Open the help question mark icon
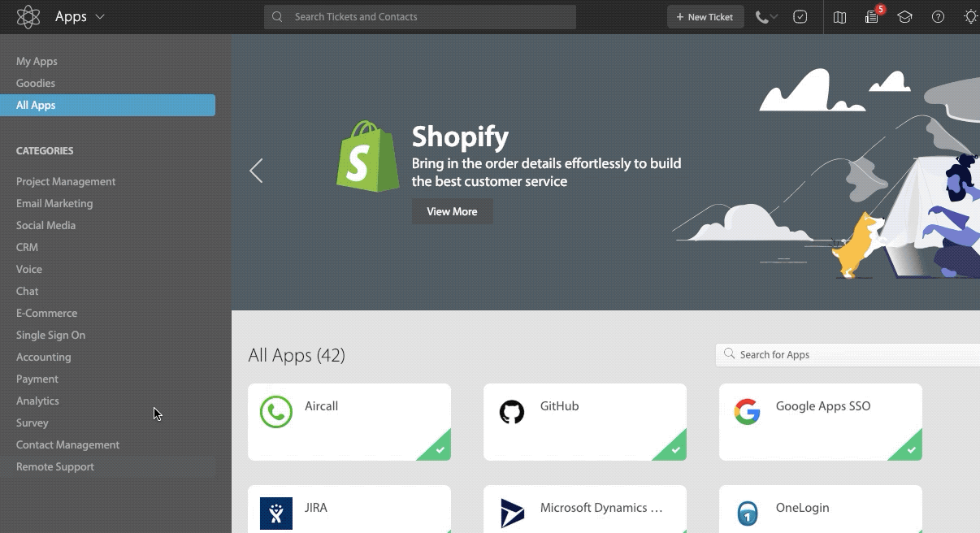 [939, 17]
